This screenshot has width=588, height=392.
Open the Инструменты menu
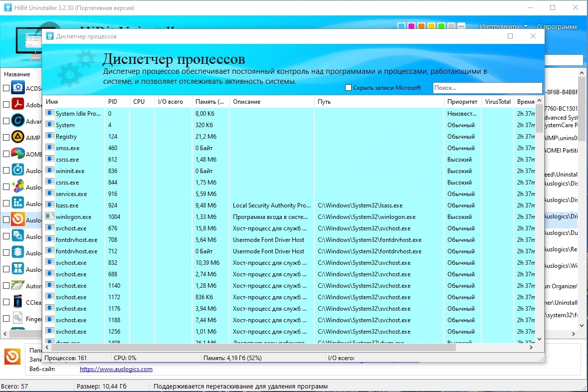(x=500, y=26)
